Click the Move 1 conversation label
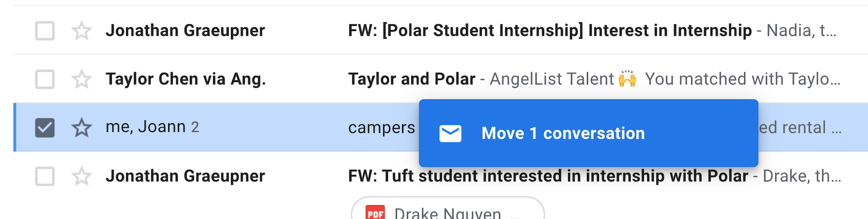This screenshot has height=219, width=868. tap(563, 133)
